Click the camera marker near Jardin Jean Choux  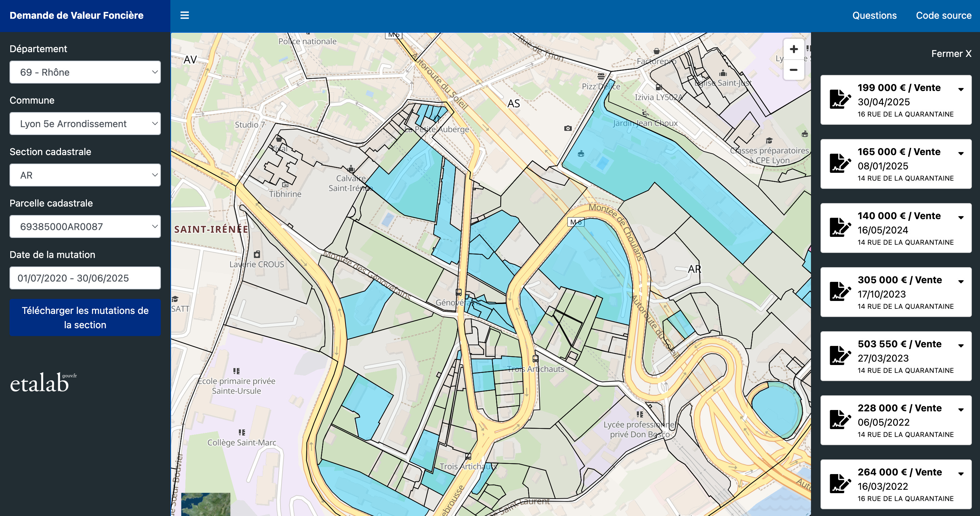(x=568, y=128)
